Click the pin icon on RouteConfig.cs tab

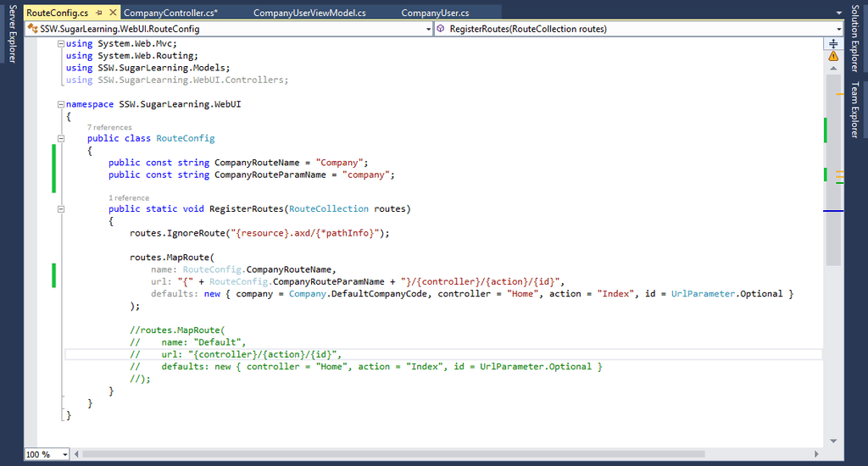[x=97, y=14]
